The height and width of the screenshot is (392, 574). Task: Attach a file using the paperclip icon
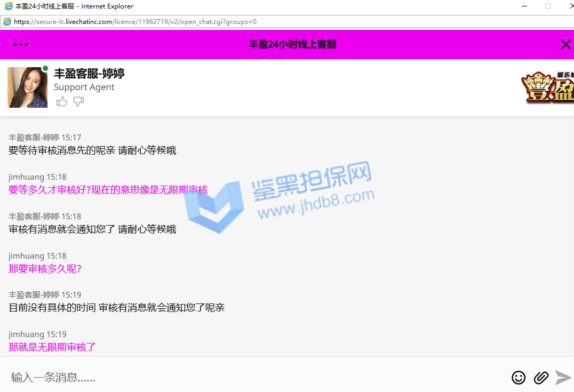point(541,378)
